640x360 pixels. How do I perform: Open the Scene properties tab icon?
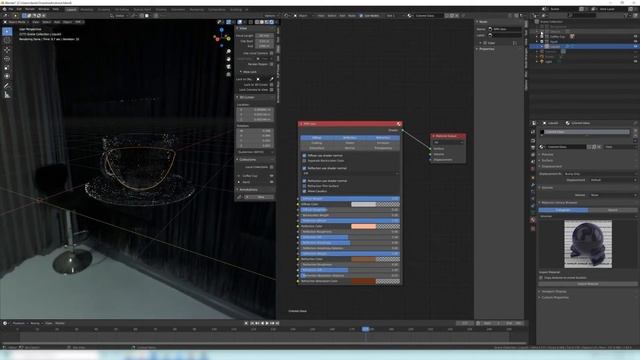pyautogui.click(x=533, y=162)
